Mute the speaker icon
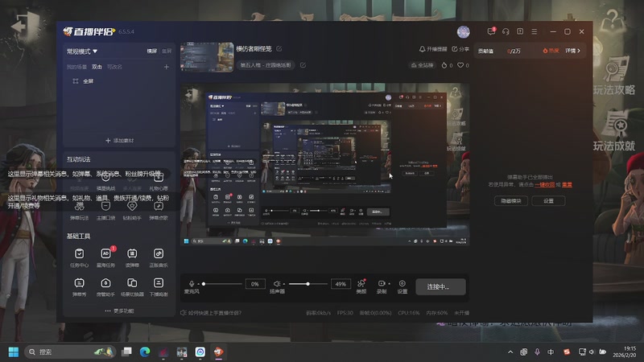644x362 pixels. 277,284
